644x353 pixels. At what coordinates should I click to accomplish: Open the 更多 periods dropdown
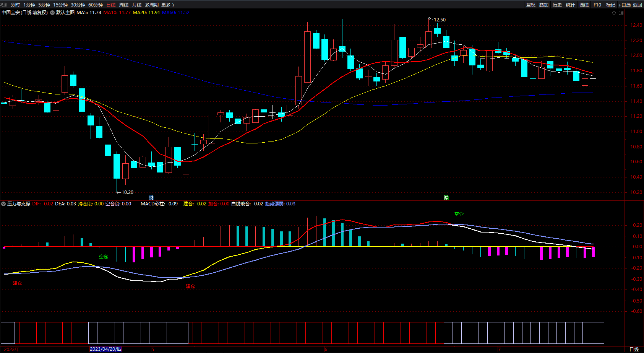pyautogui.click(x=168, y=5)
